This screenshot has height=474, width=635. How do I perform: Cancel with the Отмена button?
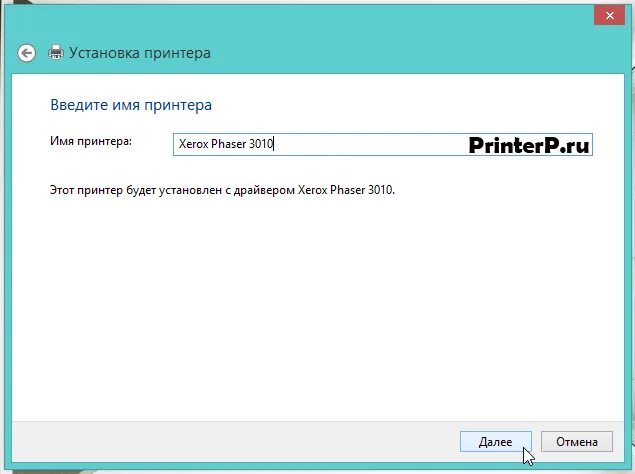(x=577, y=442)
